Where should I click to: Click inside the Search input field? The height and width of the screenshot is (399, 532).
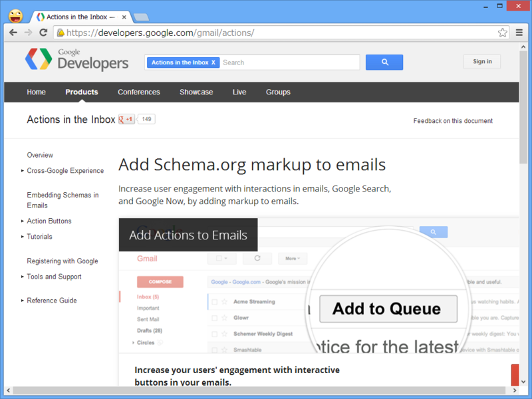290,63
